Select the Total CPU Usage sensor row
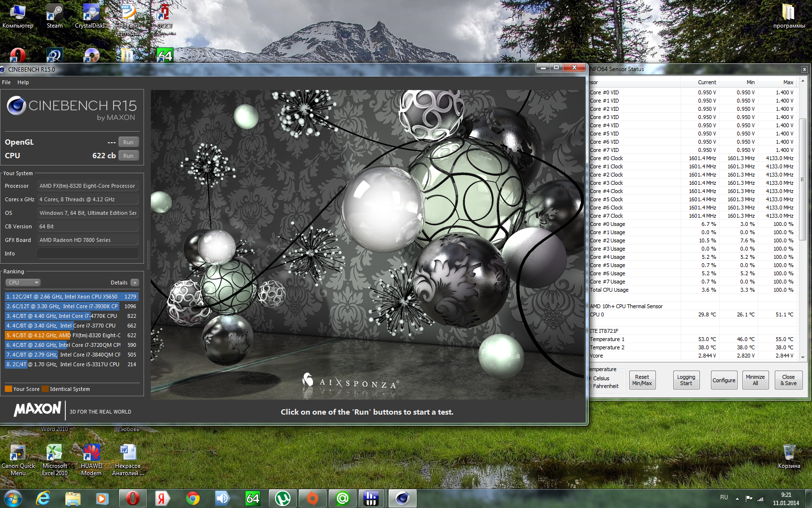This screenshot has height=508, width=812. (x=693, y=290)
